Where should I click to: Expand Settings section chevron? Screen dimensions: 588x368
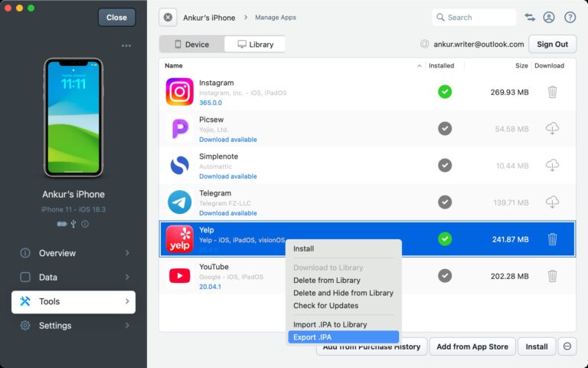pos(127,325)
